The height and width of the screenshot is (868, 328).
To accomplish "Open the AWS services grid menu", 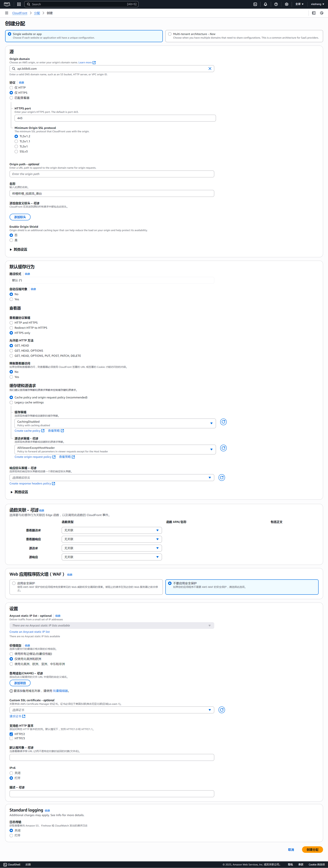I will (x=19, y=4).
